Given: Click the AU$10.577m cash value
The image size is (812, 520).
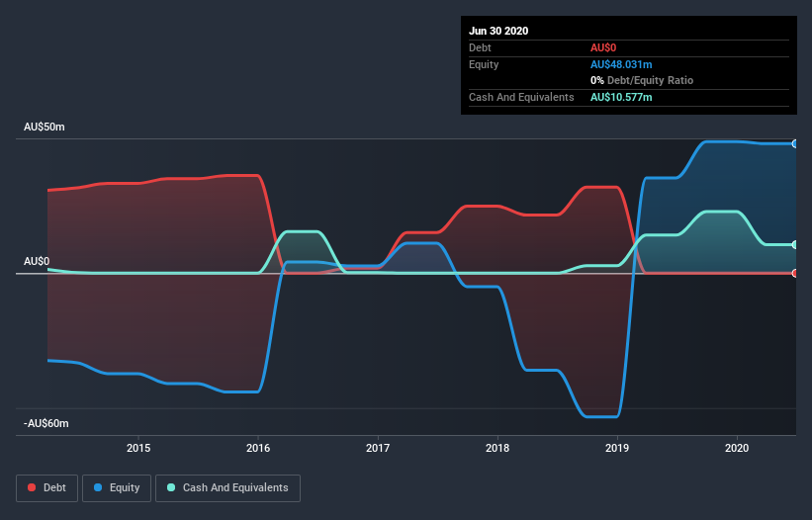Looking at the screenshot, I should (621, 97).
